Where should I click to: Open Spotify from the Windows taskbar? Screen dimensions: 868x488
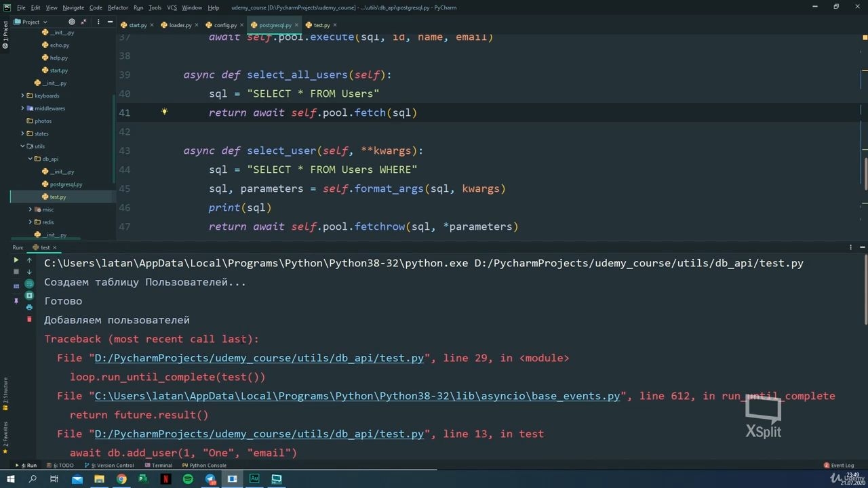click(x=188, y=479)
